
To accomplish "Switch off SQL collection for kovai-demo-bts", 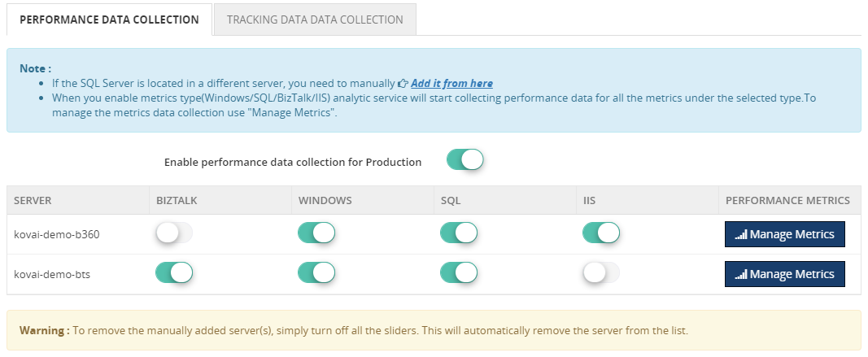I will coord(459,273).
